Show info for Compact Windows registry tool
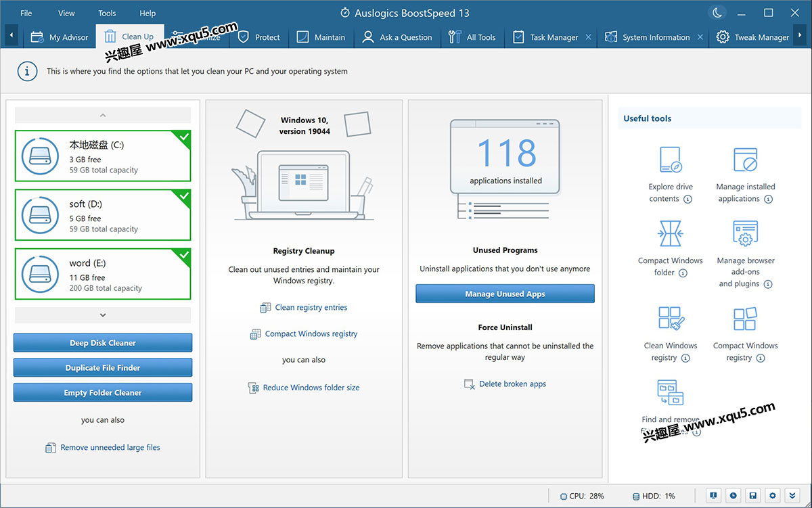812x508 pixels. (761, 358)
